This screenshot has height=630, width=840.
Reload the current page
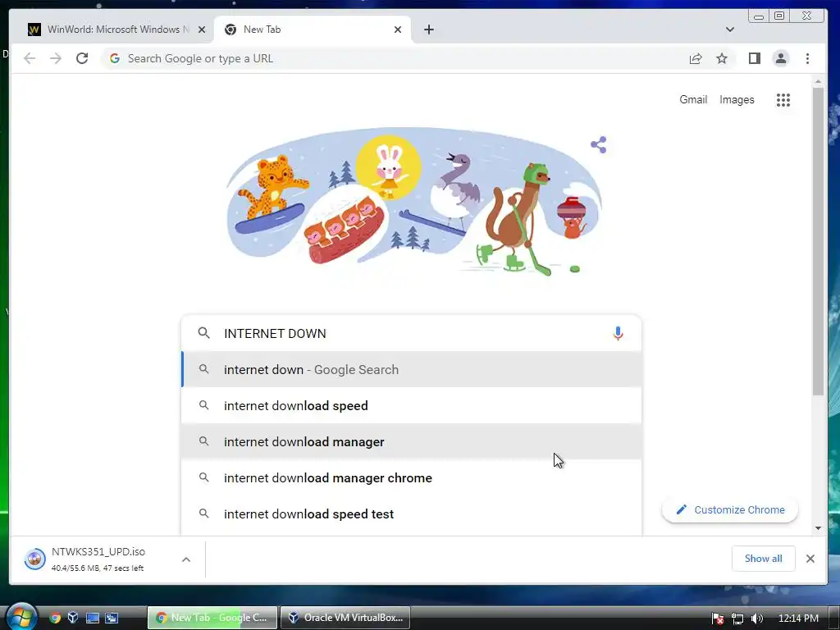click(82, 58)
